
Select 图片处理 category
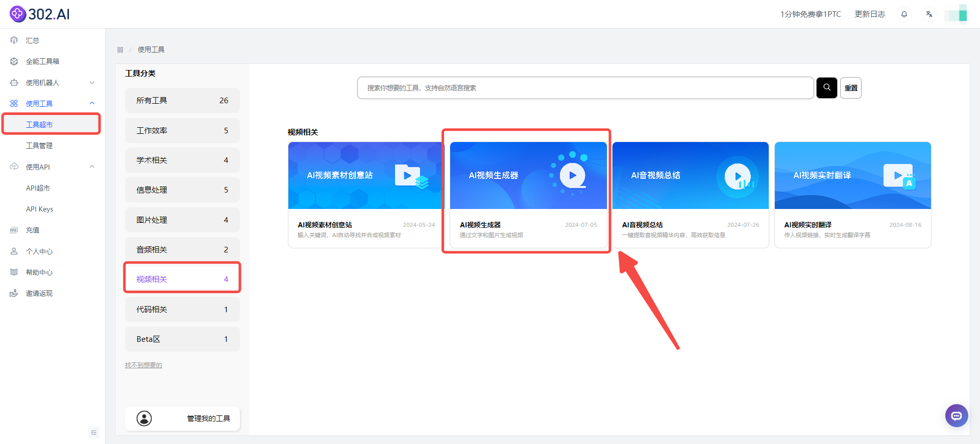click(x=182, y=220)
